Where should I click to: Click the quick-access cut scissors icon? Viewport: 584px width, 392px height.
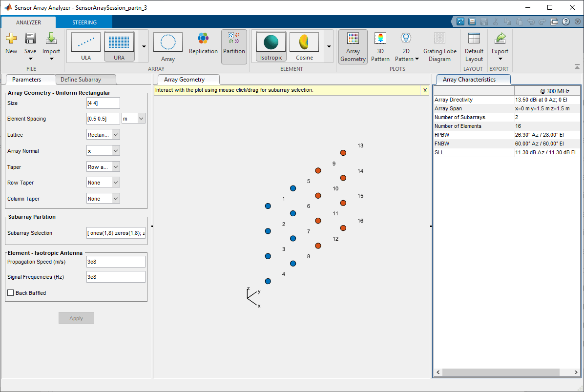pyautogui.click(x=495, y=21)
